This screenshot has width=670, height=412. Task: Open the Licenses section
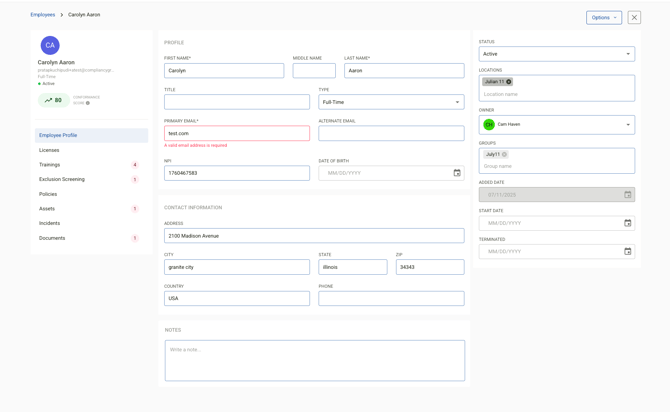91,150
